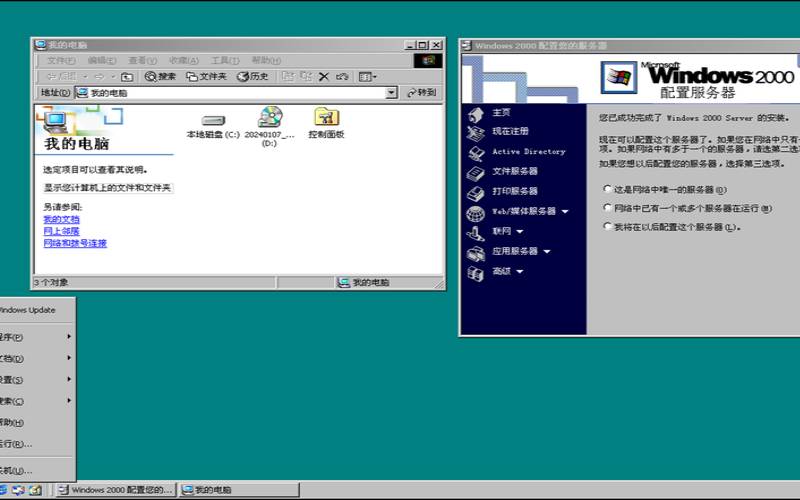
Task: Click the Forward arrow toolbar button
Action: [x=99, y=77]
